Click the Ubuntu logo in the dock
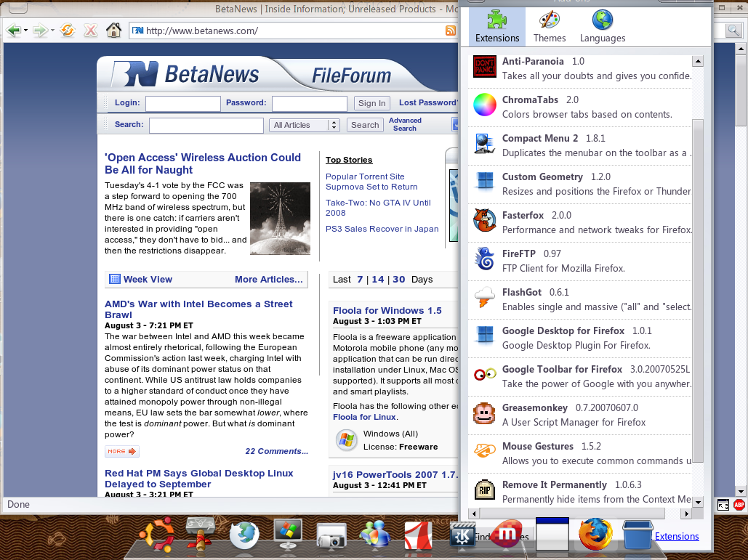 pyautogui.click(x=156, y=534)
